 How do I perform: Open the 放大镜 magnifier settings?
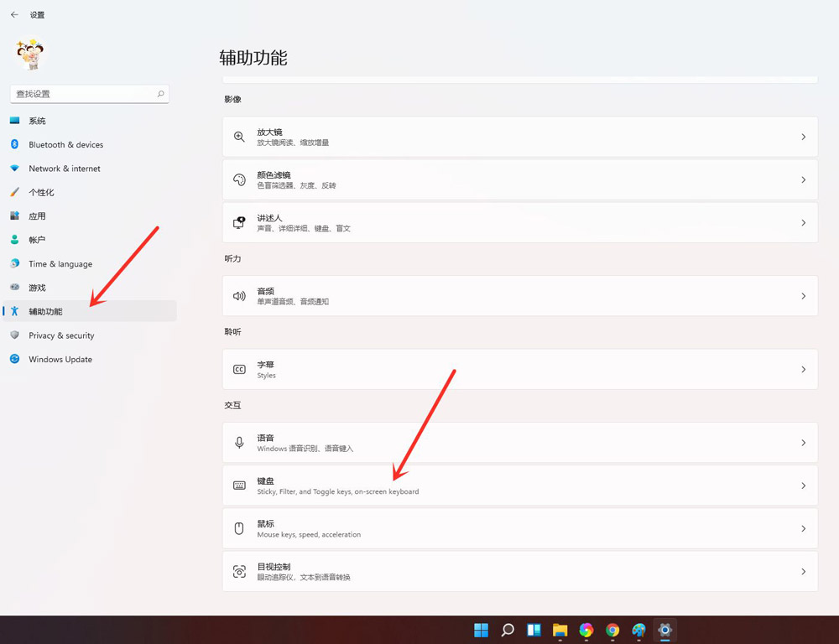[x=520, y=137]
